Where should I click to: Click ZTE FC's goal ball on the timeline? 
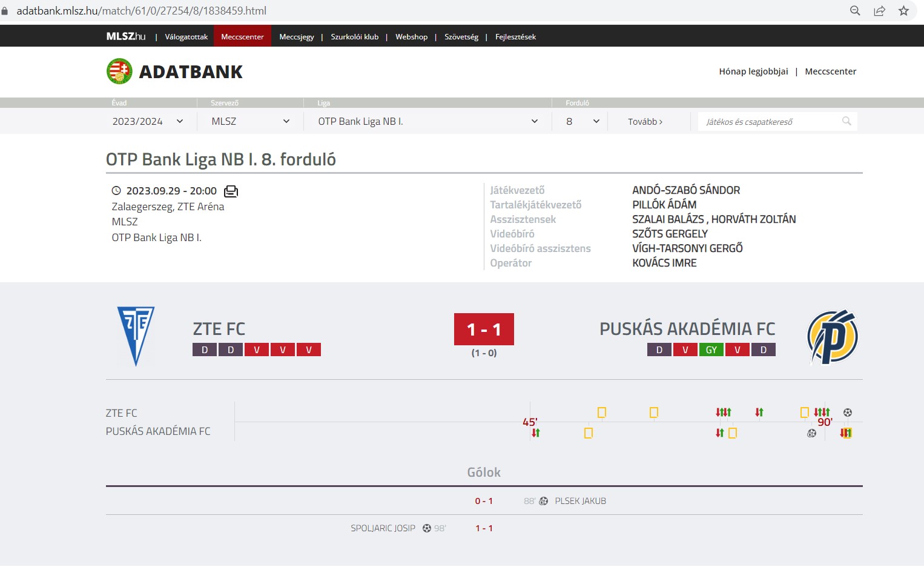[848, 413]
